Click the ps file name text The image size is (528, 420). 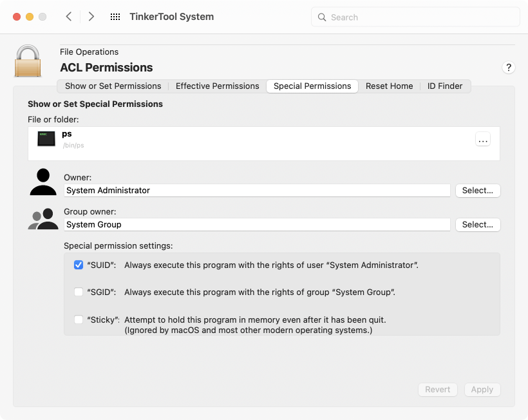click(67, 134)
